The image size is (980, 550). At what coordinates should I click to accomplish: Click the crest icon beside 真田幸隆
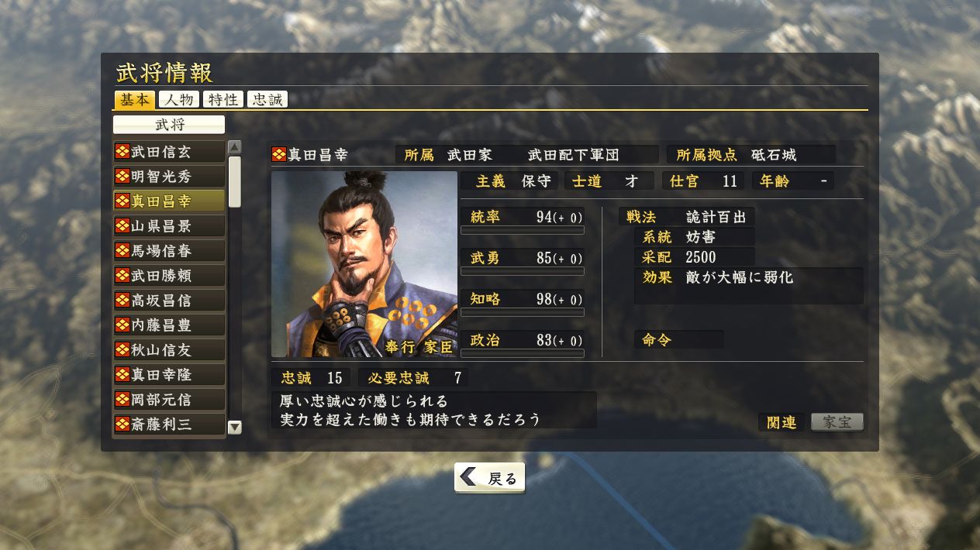pos(122,375)
